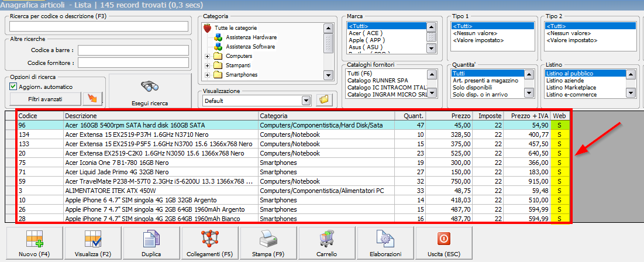Select Art. presenti a magazzino quantity filter
Image resolution: width=644 pixels, height=262 pixels.
tap(485, 80)
